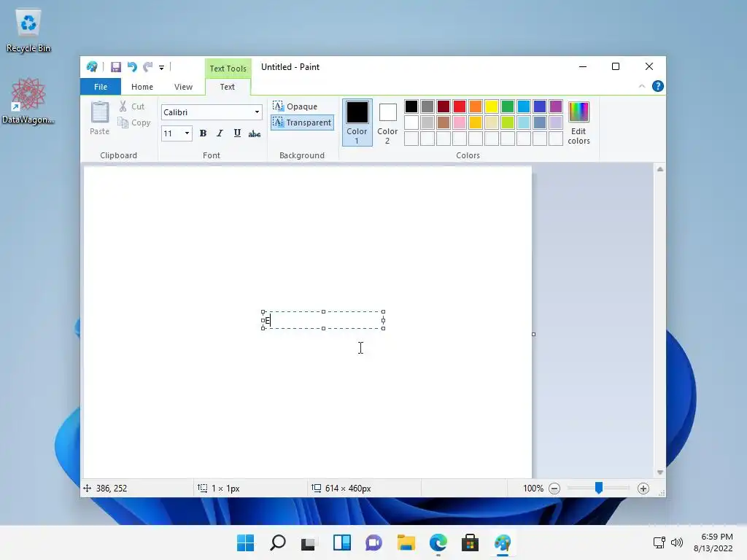Select the Text ribbon tab
The height and width of the screenshot is (560, 747).
[x=228, y=87]
